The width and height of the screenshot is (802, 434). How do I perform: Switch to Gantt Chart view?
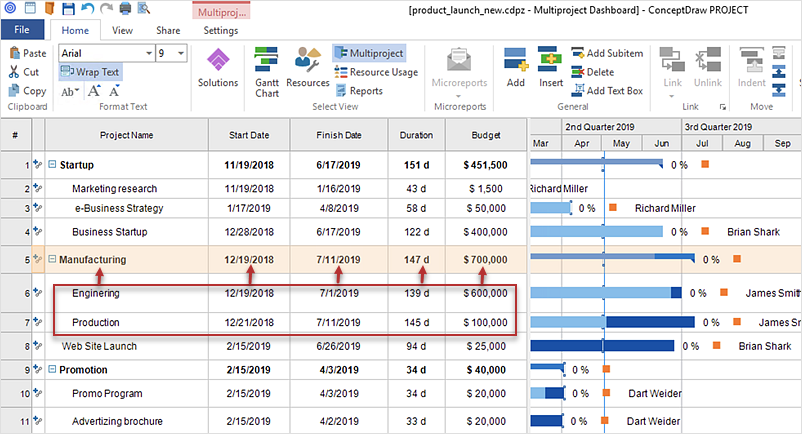(x=267, y=72)
